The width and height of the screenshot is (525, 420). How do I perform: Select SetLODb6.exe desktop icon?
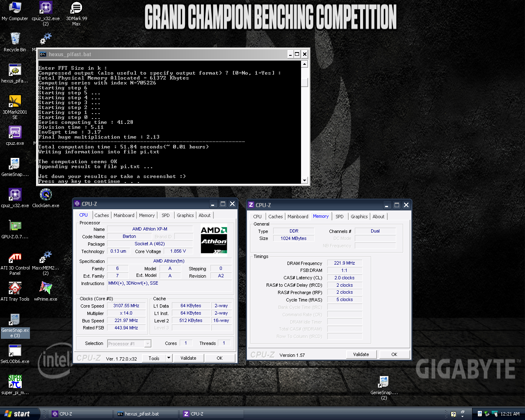coord(15,354)
